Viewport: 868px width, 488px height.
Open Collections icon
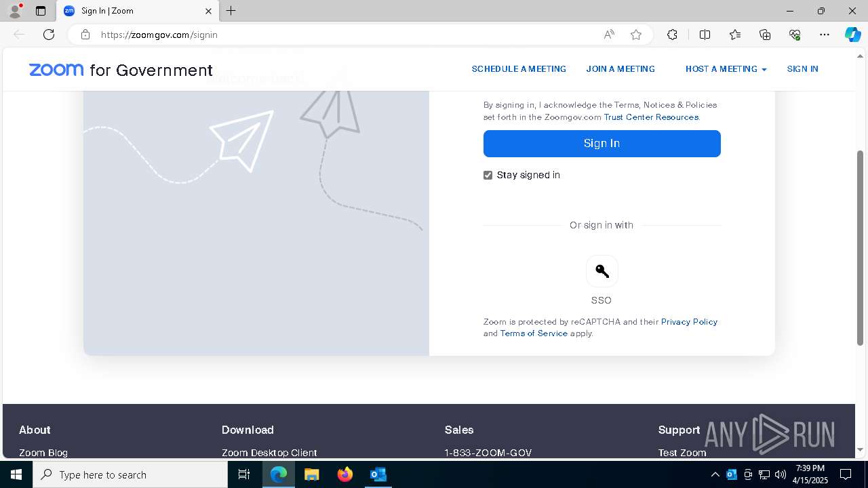tap(765, 35)
